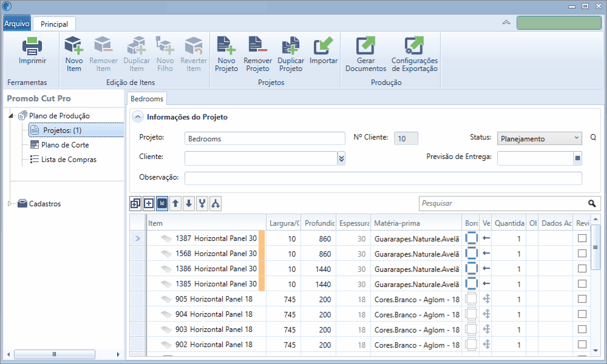The image size is (607, 364).
Task: Click the Remover Projeto icon
Action: coord(258,45)
